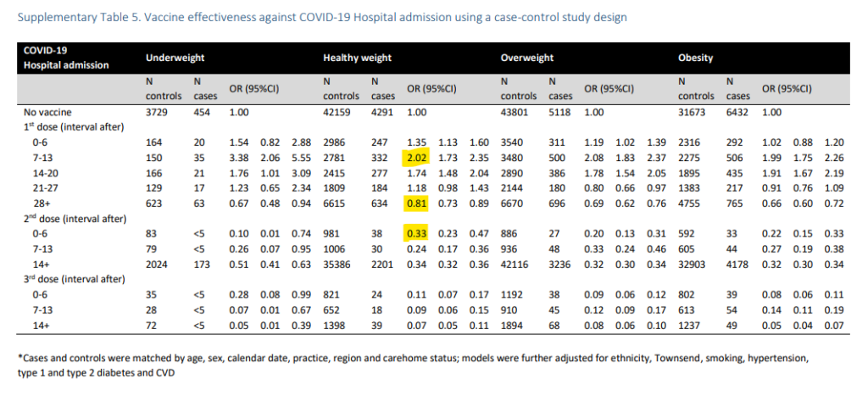Click the Healthy weight column header
Viewport: 868px width, 407px height.
357,59
